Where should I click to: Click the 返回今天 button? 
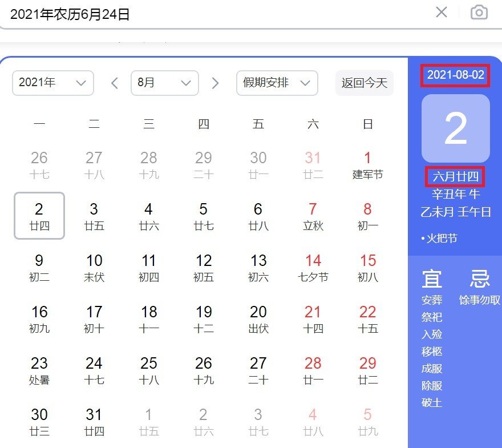[x=364, y=83]
